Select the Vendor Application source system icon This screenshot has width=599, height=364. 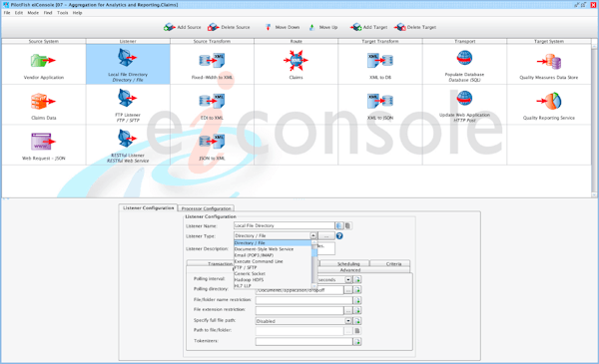click(43, 60)
